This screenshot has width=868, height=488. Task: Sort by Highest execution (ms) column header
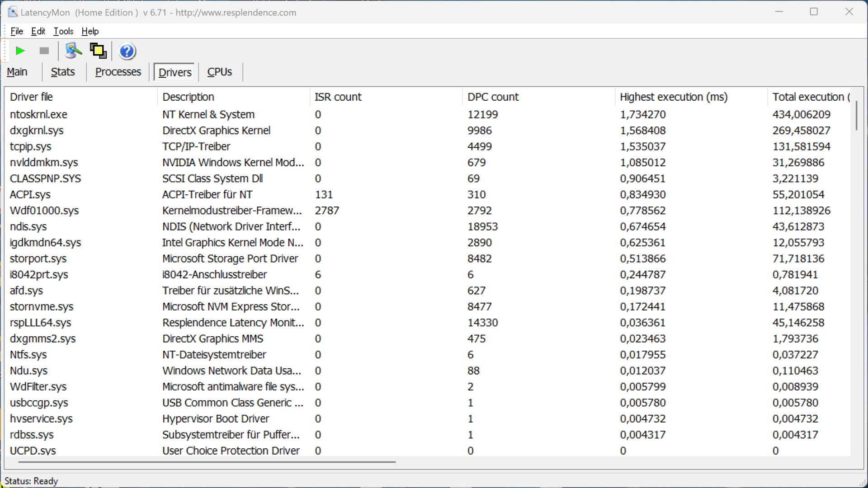click(x=674, y=97)
